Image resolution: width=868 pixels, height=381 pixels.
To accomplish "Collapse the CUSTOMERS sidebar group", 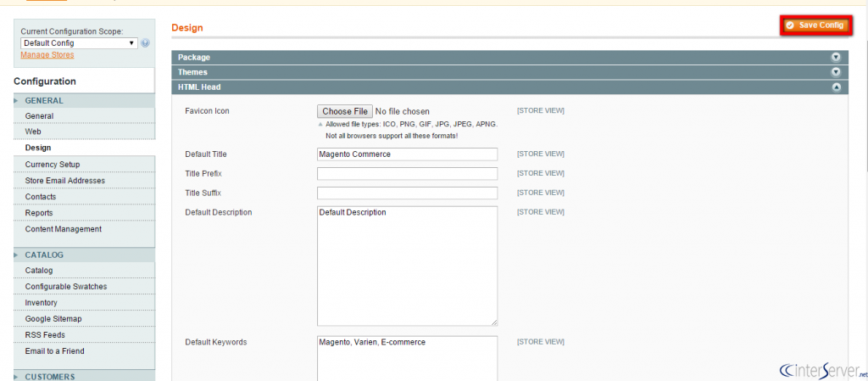I will pyautogui.click(x=84, y=376).
